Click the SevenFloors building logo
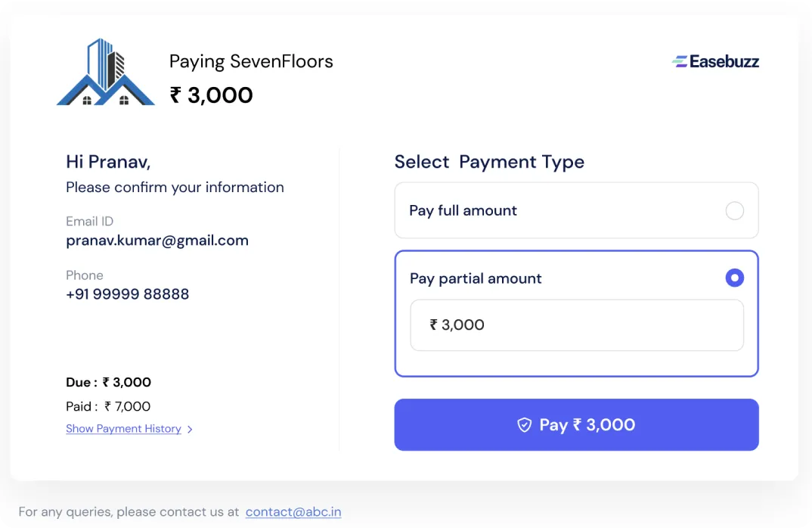Viewport: 812px width, 528px height. point(106,73)
